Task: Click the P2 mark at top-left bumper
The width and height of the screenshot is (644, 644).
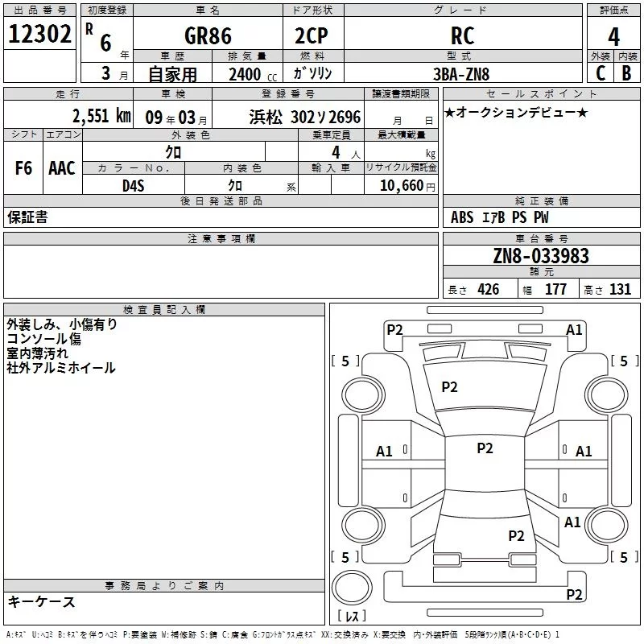Action: tap(394, 329)
